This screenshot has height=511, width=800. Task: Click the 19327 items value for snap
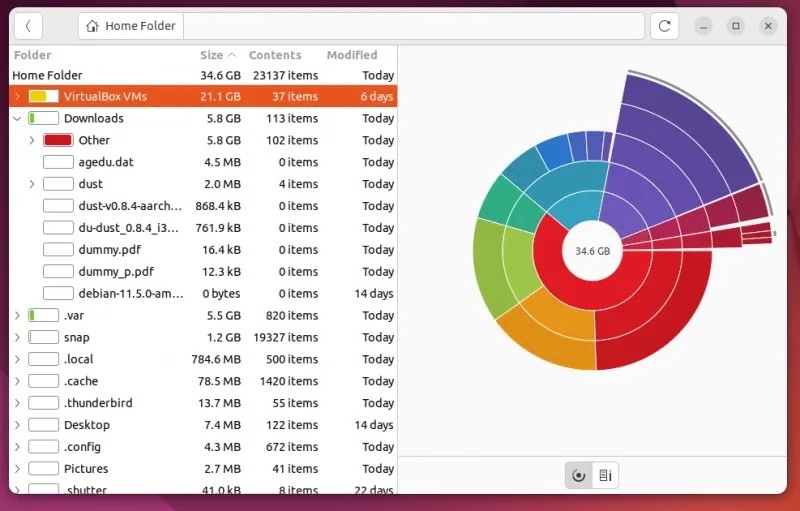(x=286, y=338)
